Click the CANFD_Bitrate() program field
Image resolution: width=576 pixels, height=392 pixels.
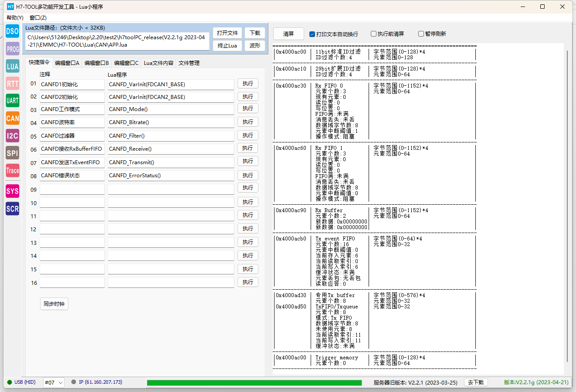pyautogui.click(x=171, y=122)
